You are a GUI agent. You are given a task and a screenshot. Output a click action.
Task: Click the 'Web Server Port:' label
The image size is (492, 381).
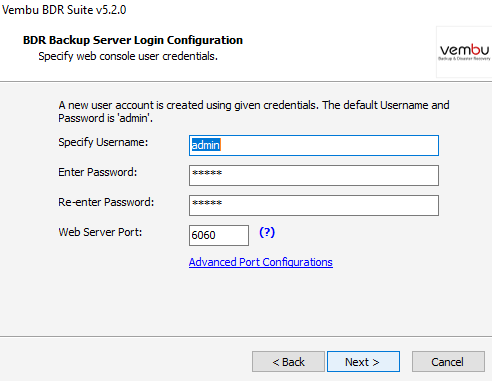pyautogui.click(x=100, y=232)
